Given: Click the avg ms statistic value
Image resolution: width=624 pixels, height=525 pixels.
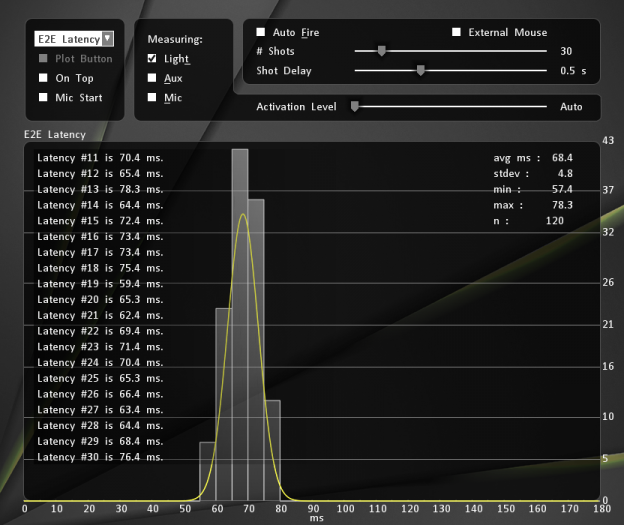Looking at the screenshot, I should tap(561, 157).
